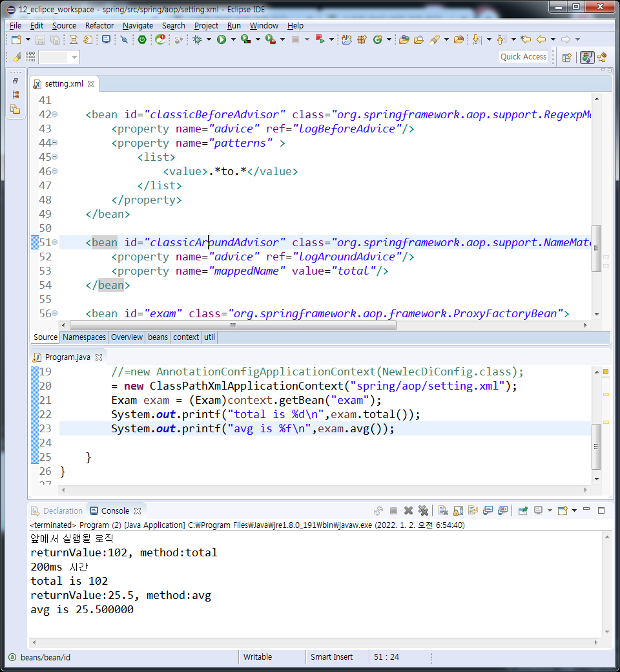Click the Open Console monitor toolbar icon

pos(106,40)
